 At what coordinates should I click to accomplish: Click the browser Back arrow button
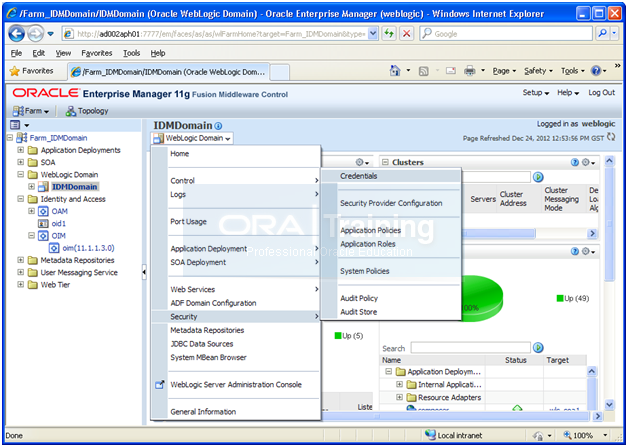pos(16,34)
